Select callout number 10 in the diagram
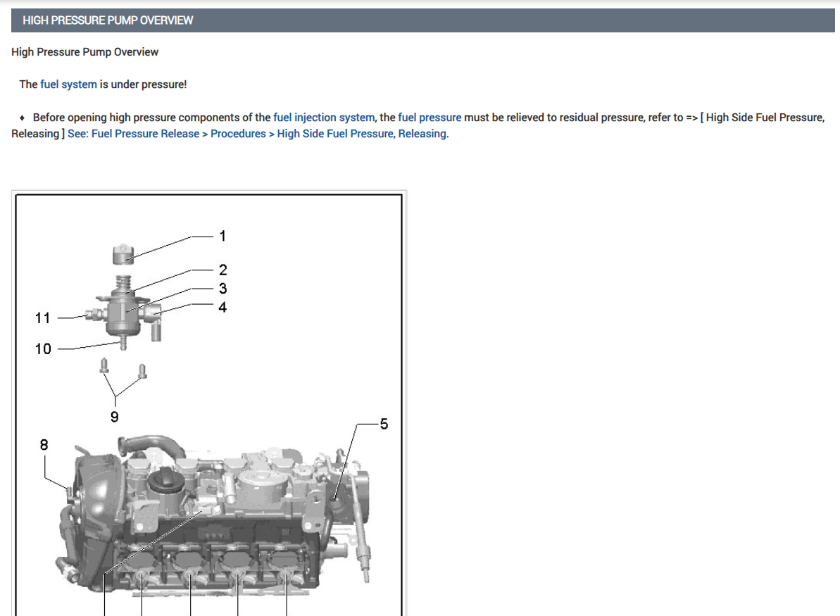Viewport: 840px width, 616px height. click(x=43, y=348)
